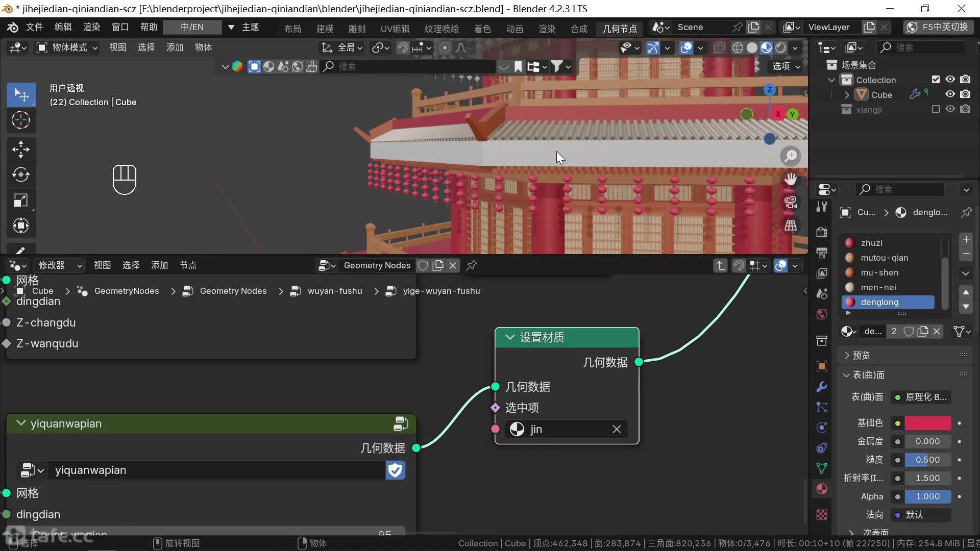
Task: Hide Cube in viewport with the eye icon
Action: [x=950, y=94]
